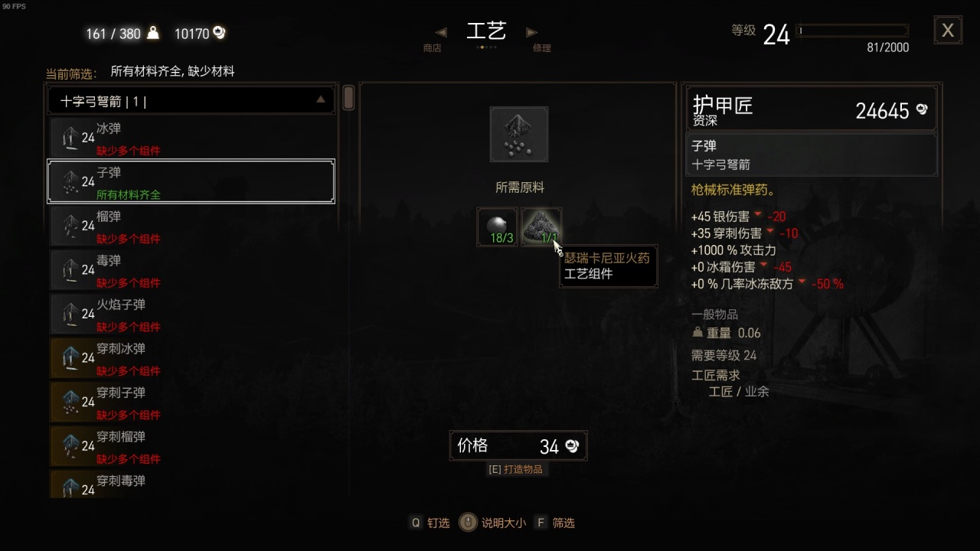Select the 火焰子弹 recipe entry
980x551 pixels.
191,314
